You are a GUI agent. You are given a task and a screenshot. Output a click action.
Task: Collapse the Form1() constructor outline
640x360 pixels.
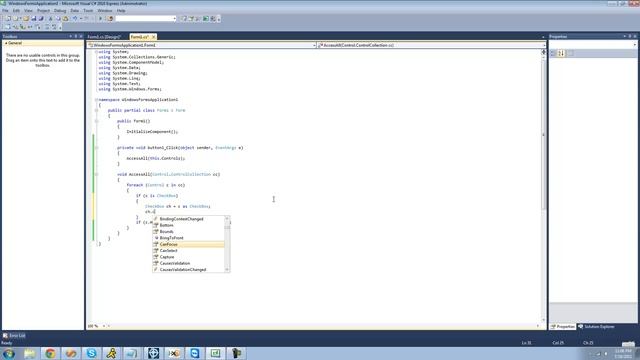coord(96,121)
